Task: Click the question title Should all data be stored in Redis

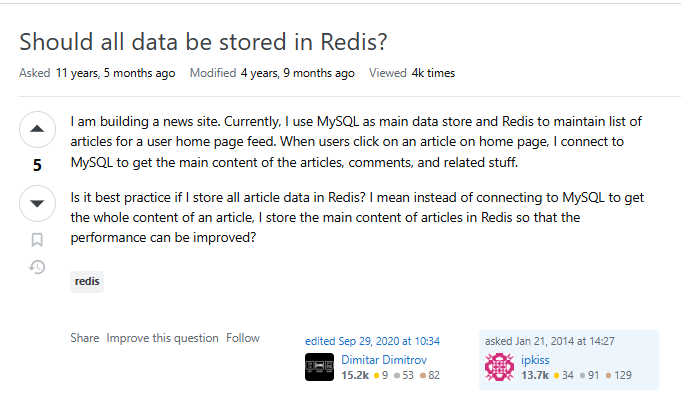Action: click(x=203, y=42)
